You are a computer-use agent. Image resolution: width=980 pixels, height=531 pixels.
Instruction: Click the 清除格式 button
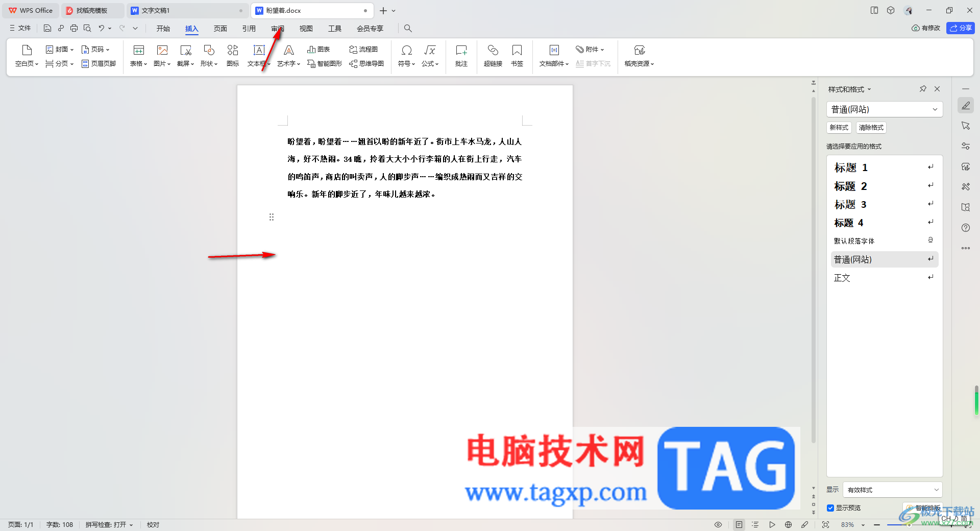pos(871,128)
